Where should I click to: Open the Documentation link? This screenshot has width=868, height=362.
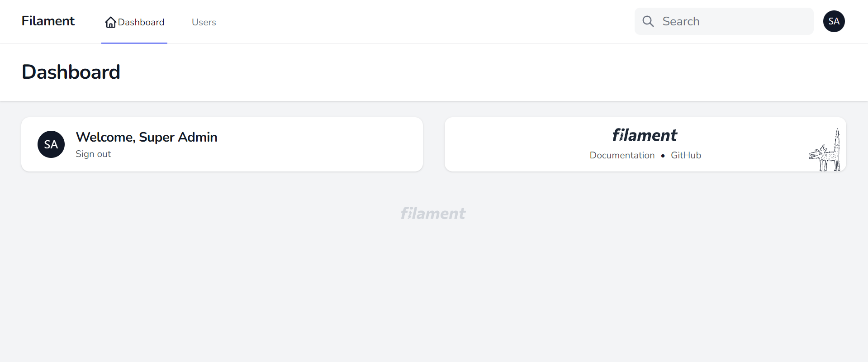click(622, 155)
